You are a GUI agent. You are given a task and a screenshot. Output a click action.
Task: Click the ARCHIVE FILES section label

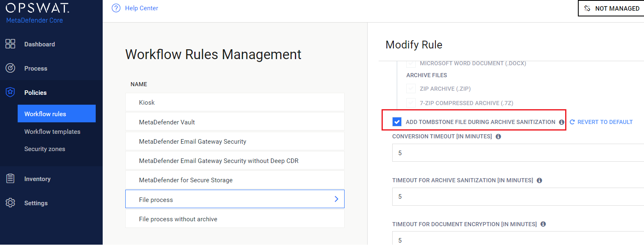pos(427,75)
